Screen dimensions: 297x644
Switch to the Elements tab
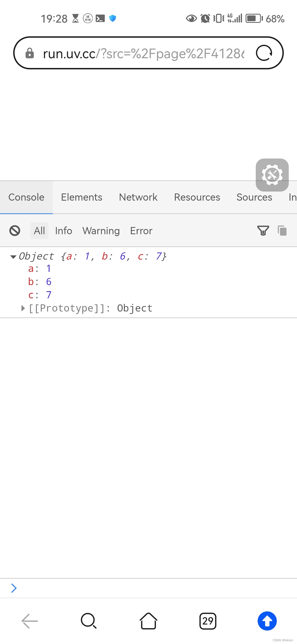(x=82, y=197)
